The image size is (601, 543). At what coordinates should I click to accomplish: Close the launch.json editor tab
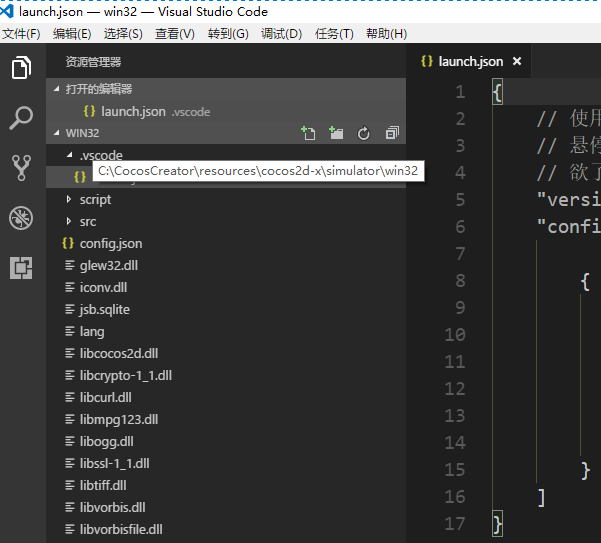517,61
